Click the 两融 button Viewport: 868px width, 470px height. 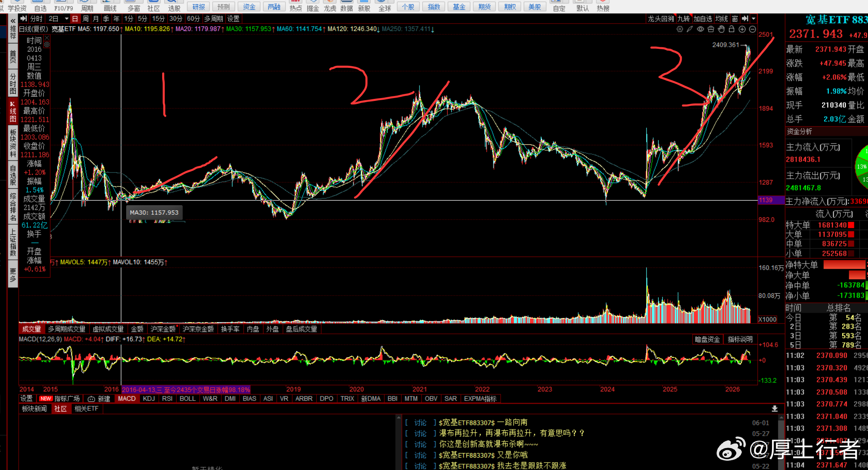(x=274, y=7)
